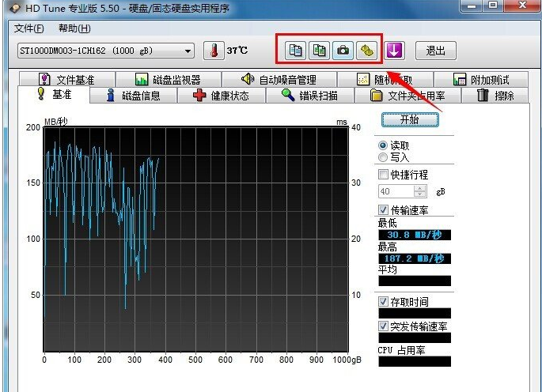Open the 帮助(H) menu

74,28
